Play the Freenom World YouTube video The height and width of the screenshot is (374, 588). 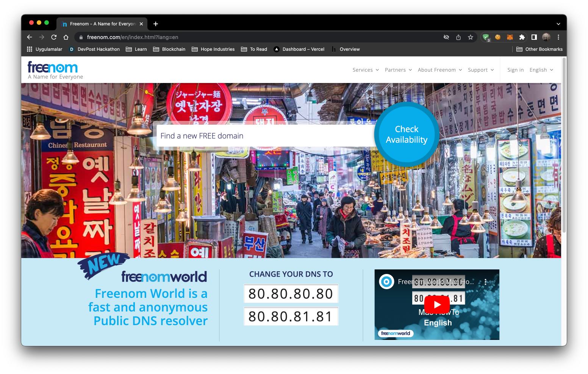point(437,305)
